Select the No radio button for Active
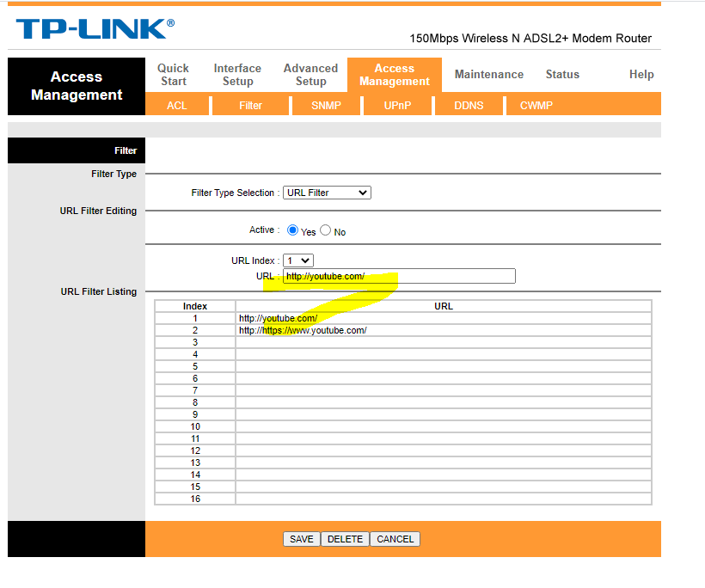This screenshot has width=705, height=588. click(x=326, y=230)
